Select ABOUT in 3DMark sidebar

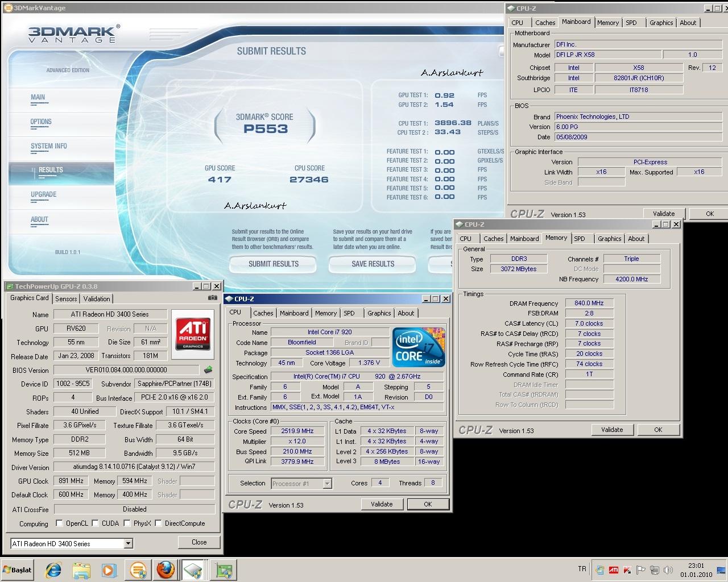click(39, 219)
